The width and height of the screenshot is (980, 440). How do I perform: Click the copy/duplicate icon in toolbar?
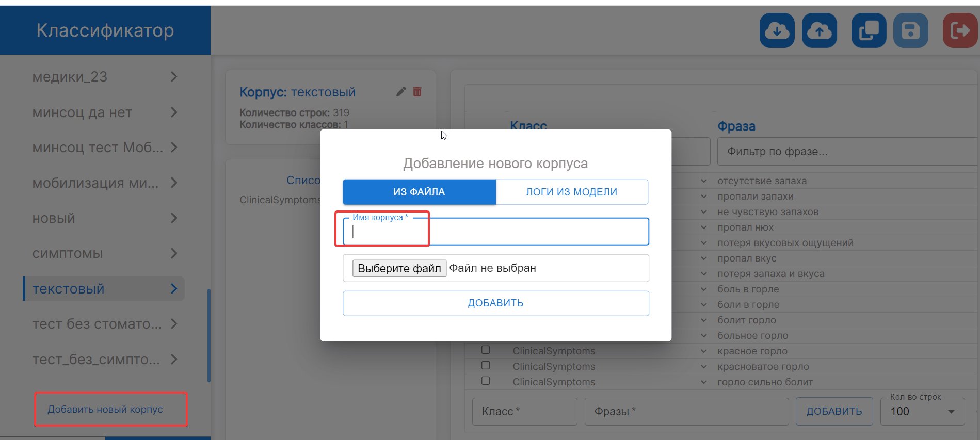point(869,31)
